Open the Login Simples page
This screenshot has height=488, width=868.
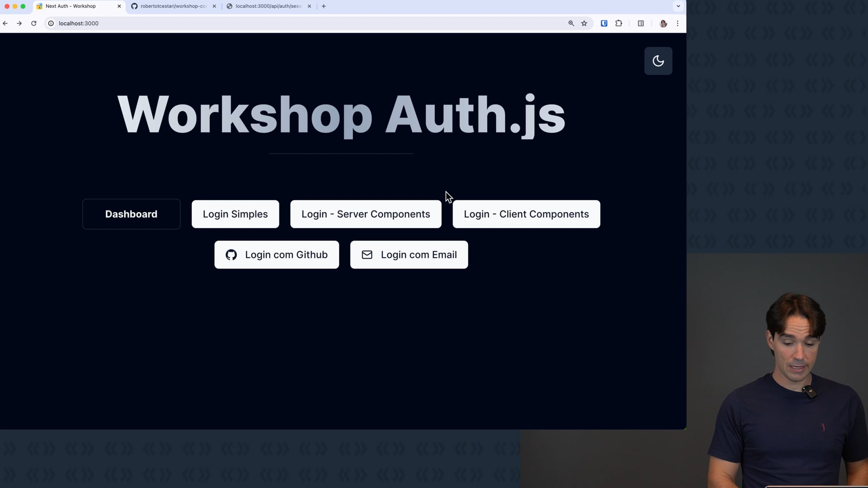pos(235,214)
